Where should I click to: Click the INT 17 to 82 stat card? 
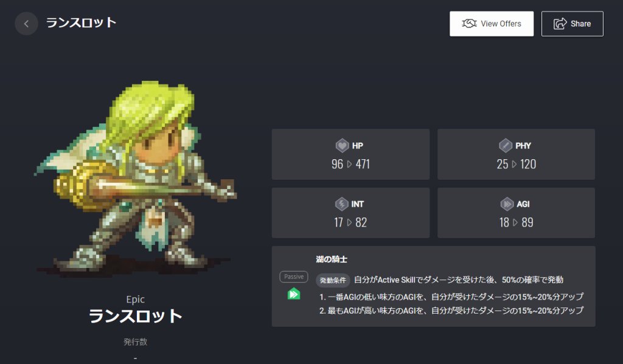[x=350, y=213]
